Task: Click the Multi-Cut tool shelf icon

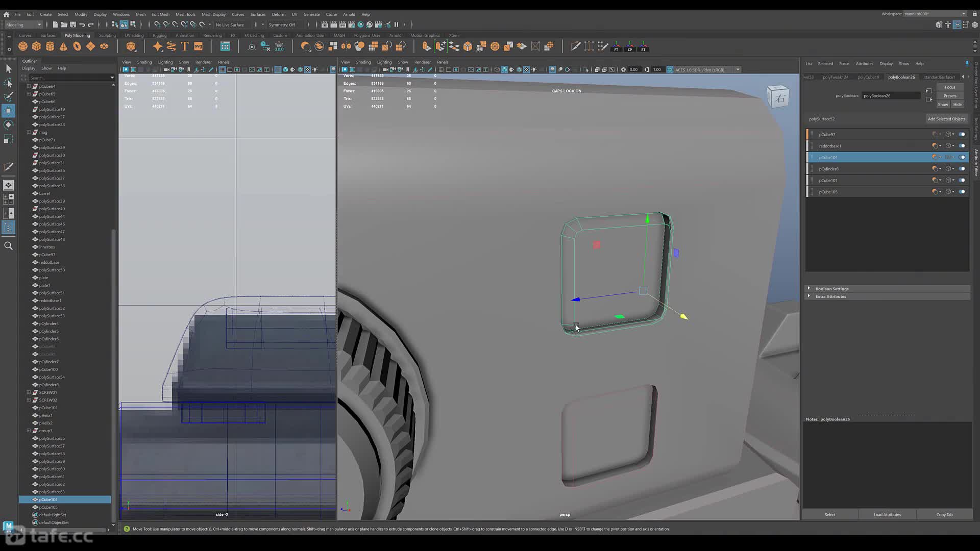Action: tap(575, 46)
